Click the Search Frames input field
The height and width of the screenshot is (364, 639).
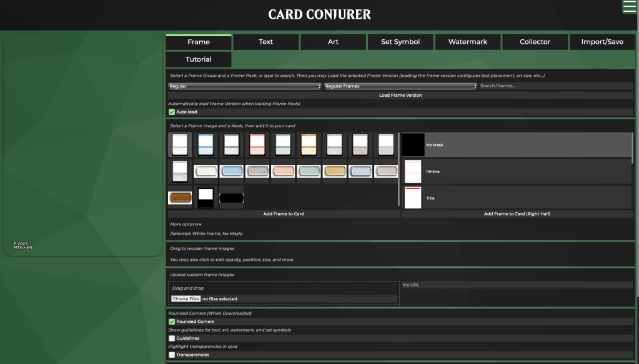pos(555,86)
